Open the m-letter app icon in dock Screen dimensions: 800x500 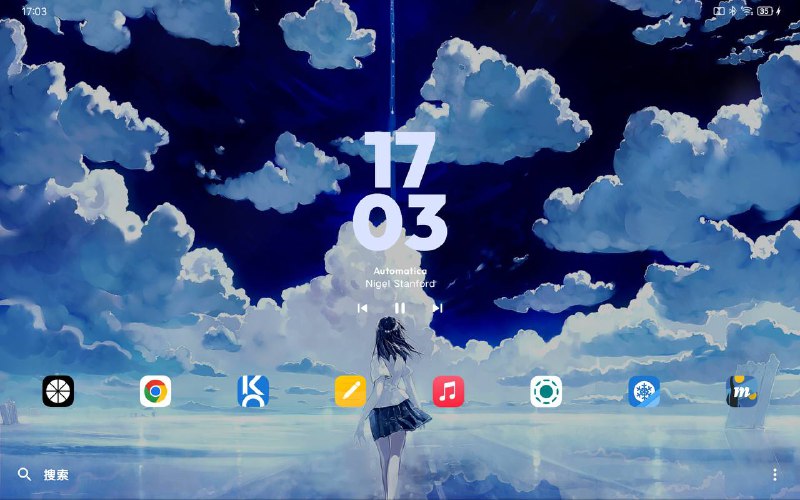point(741,391)
